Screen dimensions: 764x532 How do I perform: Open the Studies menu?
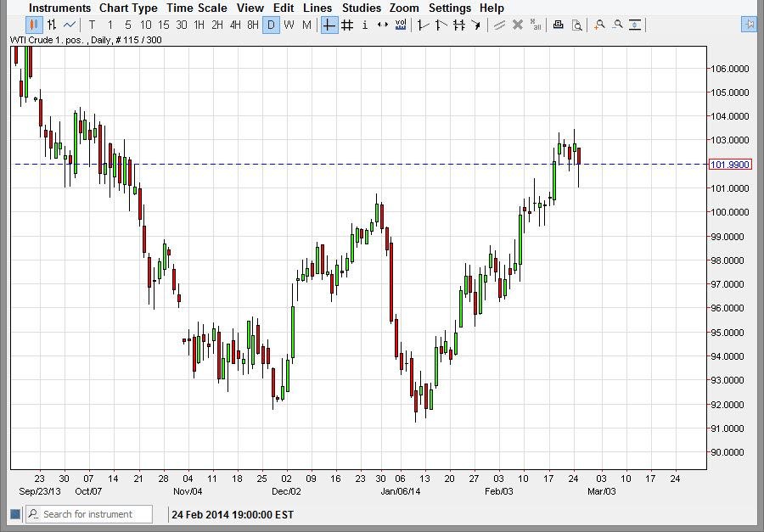pyautogui.click(x=361, y=8)
